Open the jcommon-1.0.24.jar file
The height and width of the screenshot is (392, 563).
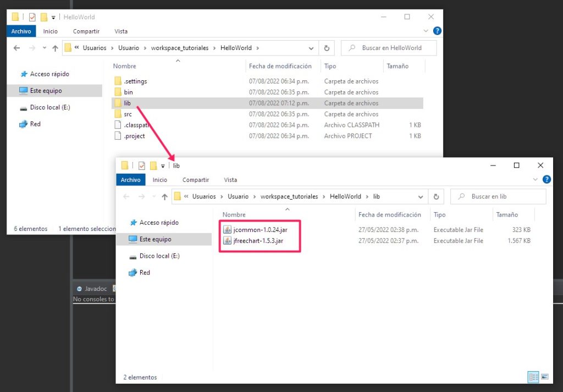(x=260, y=230)
